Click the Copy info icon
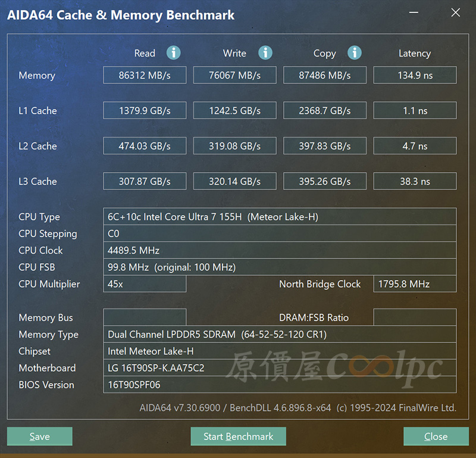 tap(355, 53)
